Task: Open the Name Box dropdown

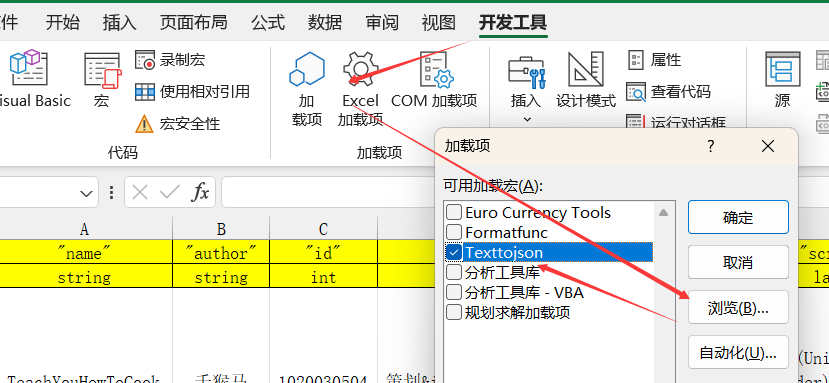Action: tap(86, 193)
